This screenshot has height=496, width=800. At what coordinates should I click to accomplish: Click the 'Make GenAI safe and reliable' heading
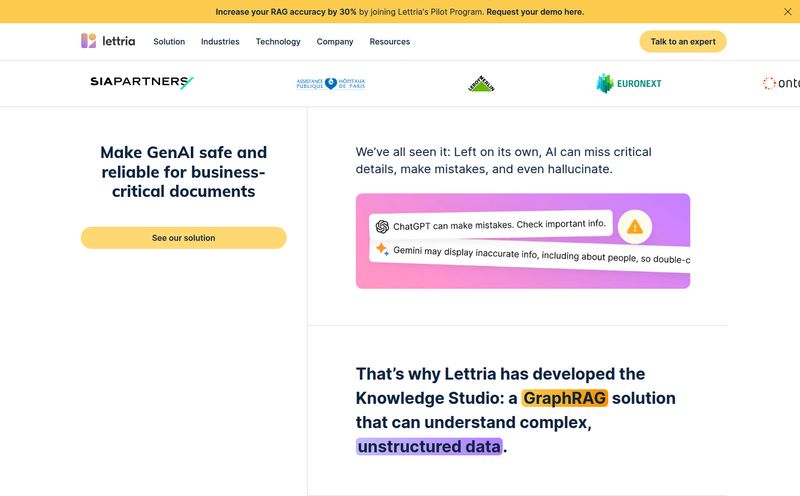pos(184,171)
